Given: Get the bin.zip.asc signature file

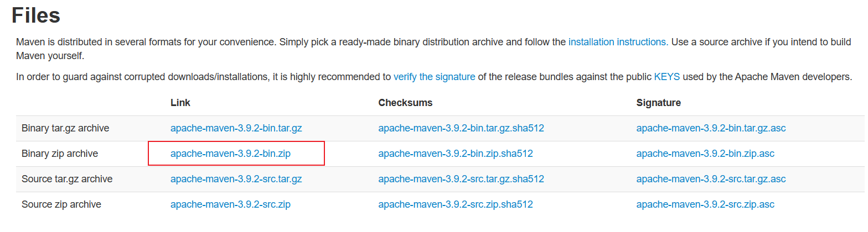Looking at the screenshot, I should (x=705, y=154).
